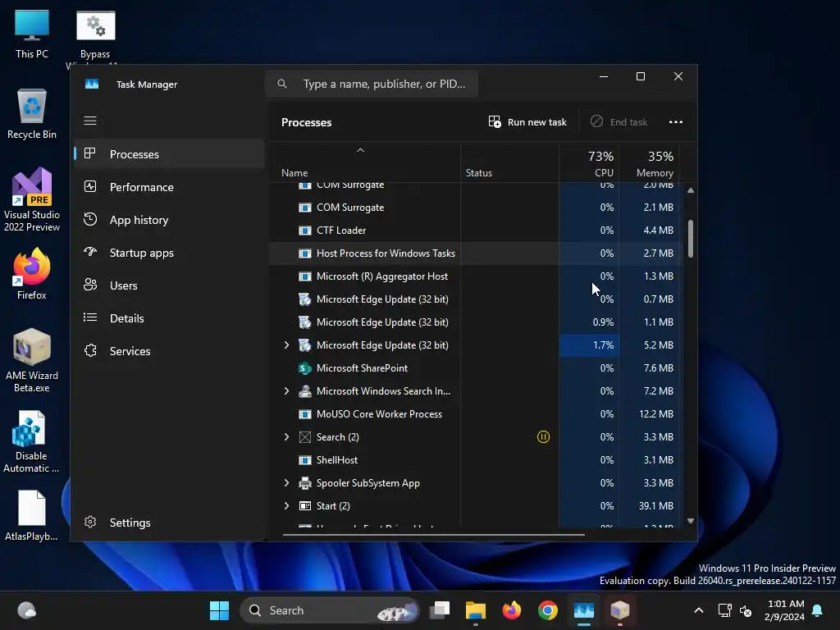Sort by CPU usage column
The width and height of the screenshot is (840, 630).
point(589,163)
